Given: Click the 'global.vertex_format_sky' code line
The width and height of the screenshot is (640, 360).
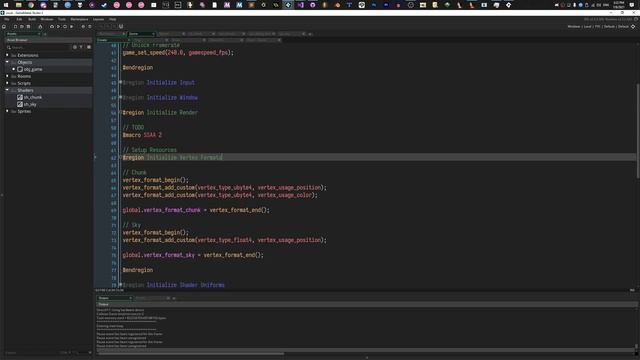Looking at the screenshot, I should tap(193, 255).
